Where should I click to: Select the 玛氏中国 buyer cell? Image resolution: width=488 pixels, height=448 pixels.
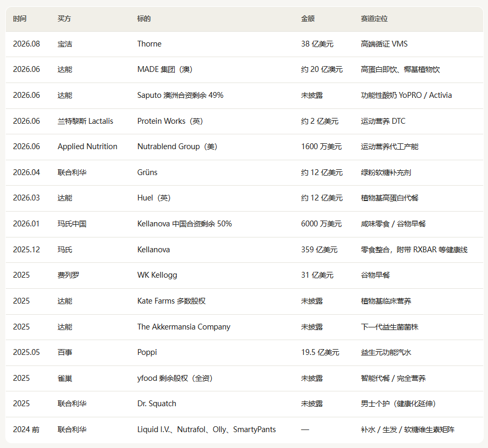click(x=72, y=224)
